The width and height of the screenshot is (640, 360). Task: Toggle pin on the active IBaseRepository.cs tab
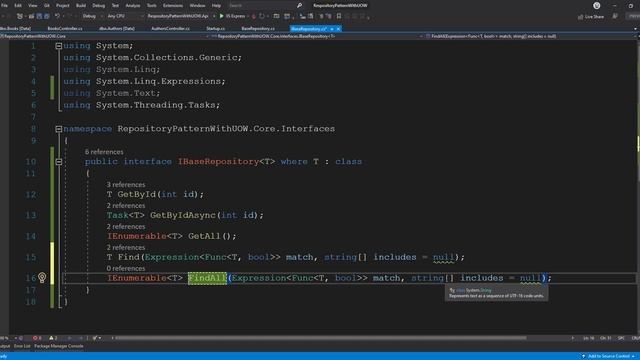(332, 29)
